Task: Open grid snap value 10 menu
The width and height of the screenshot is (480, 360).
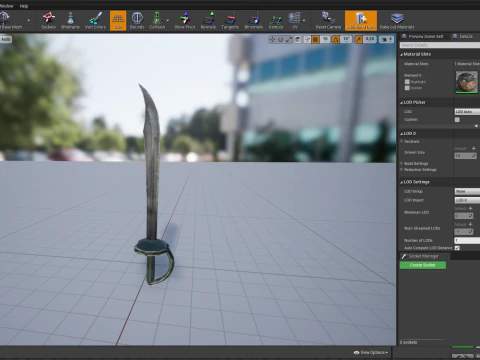Action: [x=325, y=40]
